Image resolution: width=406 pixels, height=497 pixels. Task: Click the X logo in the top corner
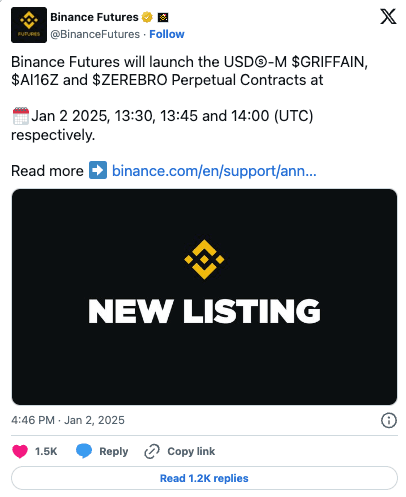click(388, 17)
